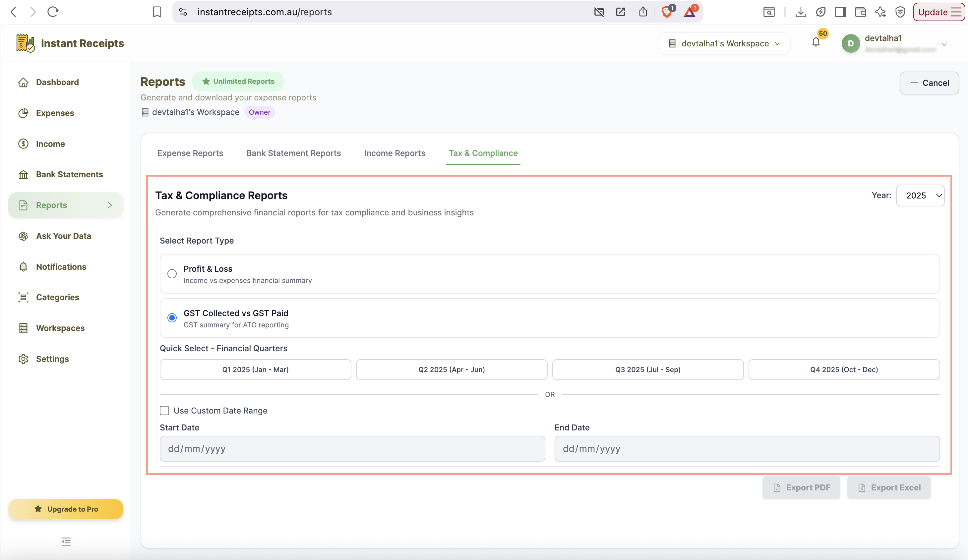Screen dimensions: 968x560
Task: Click the camera-blocked icon in address bar
Action: 599,12
